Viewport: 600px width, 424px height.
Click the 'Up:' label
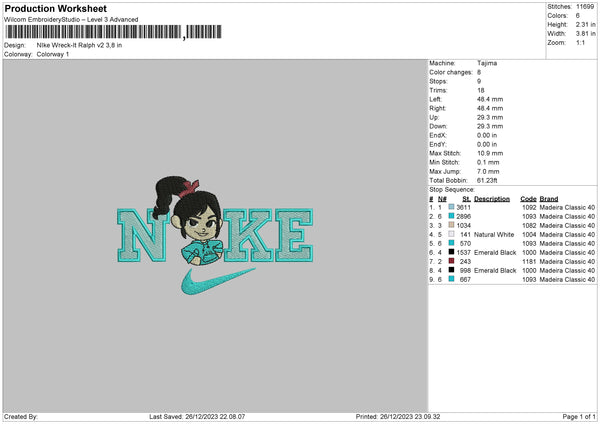pyautogui.click(x=434, y=117)
